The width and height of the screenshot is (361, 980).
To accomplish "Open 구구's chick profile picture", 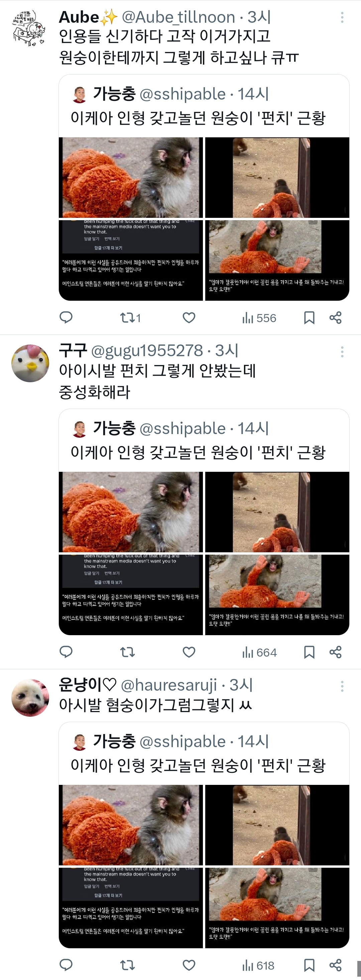I will (30, 363).
